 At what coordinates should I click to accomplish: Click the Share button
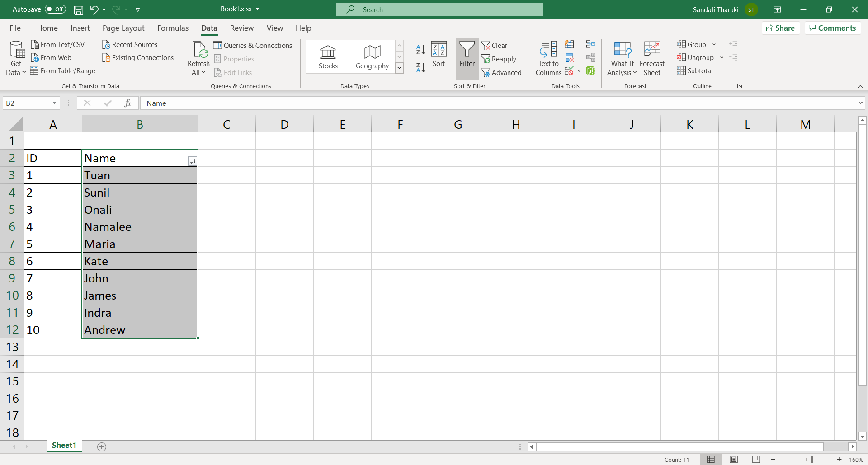pos(781,28)
